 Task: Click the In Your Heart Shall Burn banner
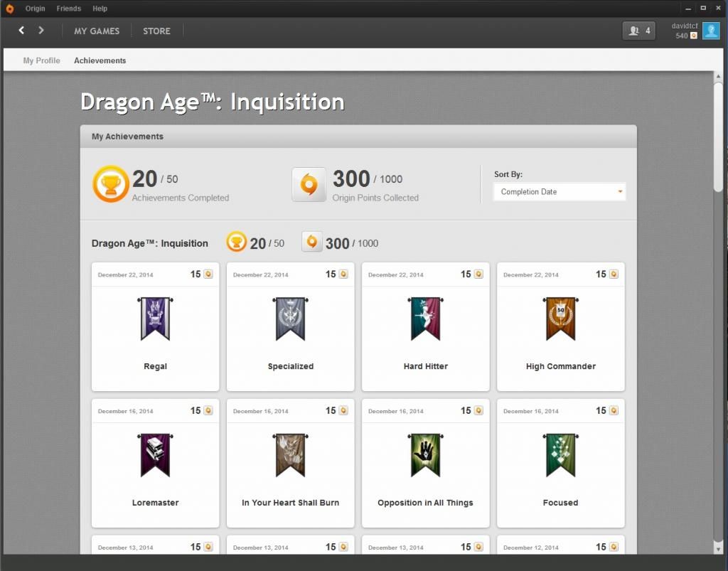pos(290,455)
